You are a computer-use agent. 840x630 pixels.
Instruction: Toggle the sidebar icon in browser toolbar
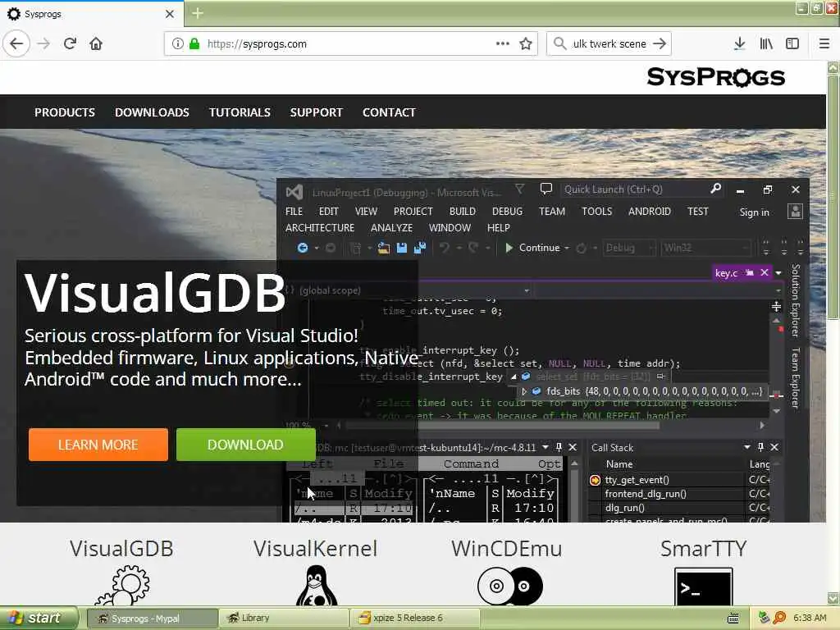pyautogui.click(x=792, y=43)
